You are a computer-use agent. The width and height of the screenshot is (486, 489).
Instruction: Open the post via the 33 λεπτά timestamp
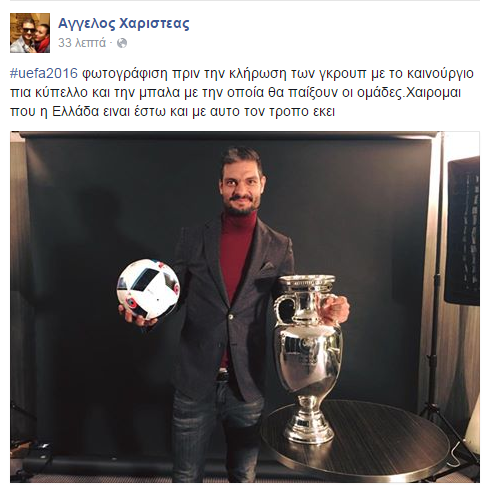[82, 43]
